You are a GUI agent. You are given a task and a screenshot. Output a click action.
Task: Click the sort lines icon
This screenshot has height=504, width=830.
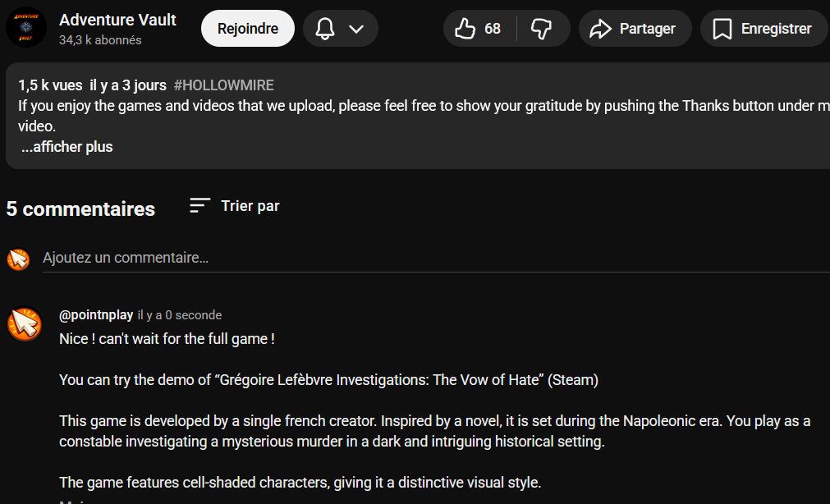(199, 206)
